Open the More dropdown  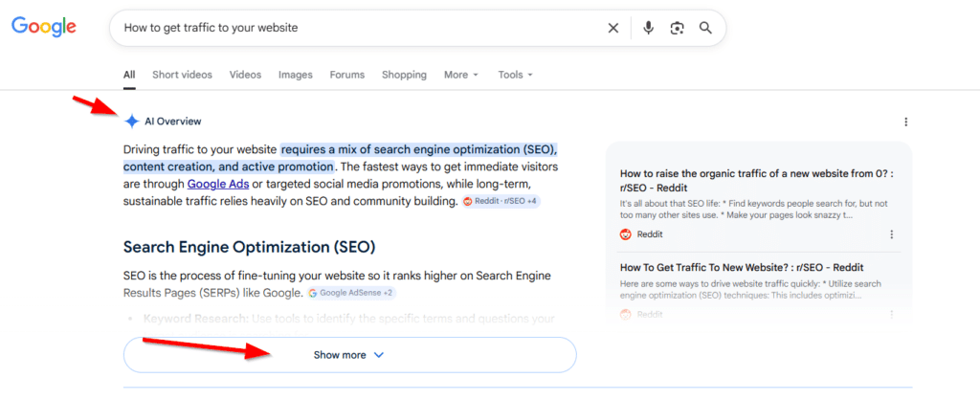461,75
